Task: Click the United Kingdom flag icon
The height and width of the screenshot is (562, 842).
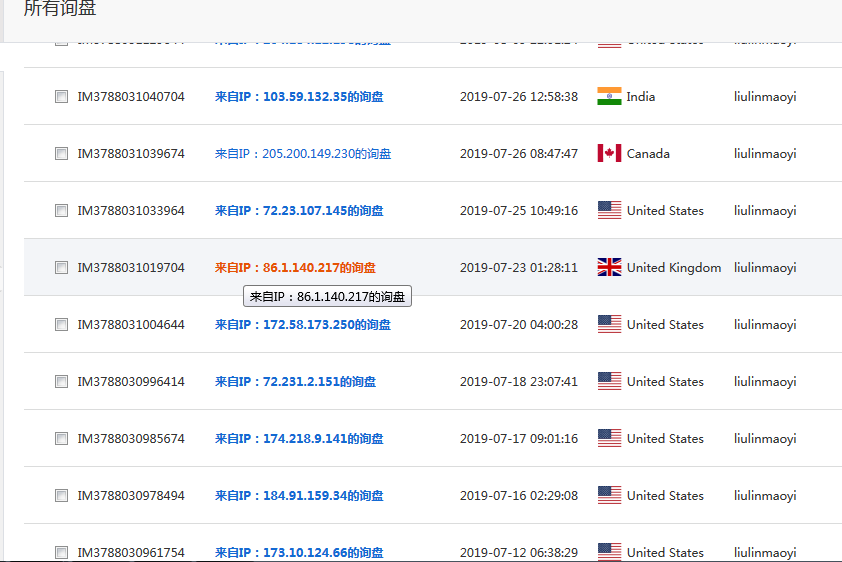Action: tap(609, 268)
